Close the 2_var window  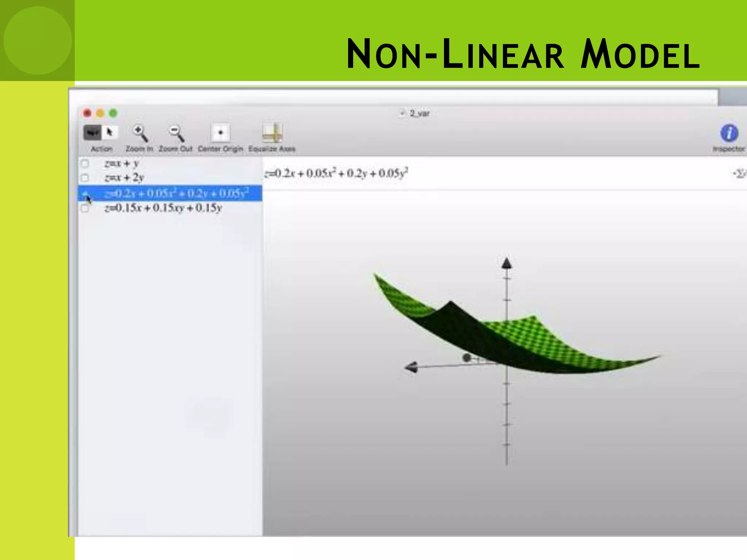[x=87, y=113]
